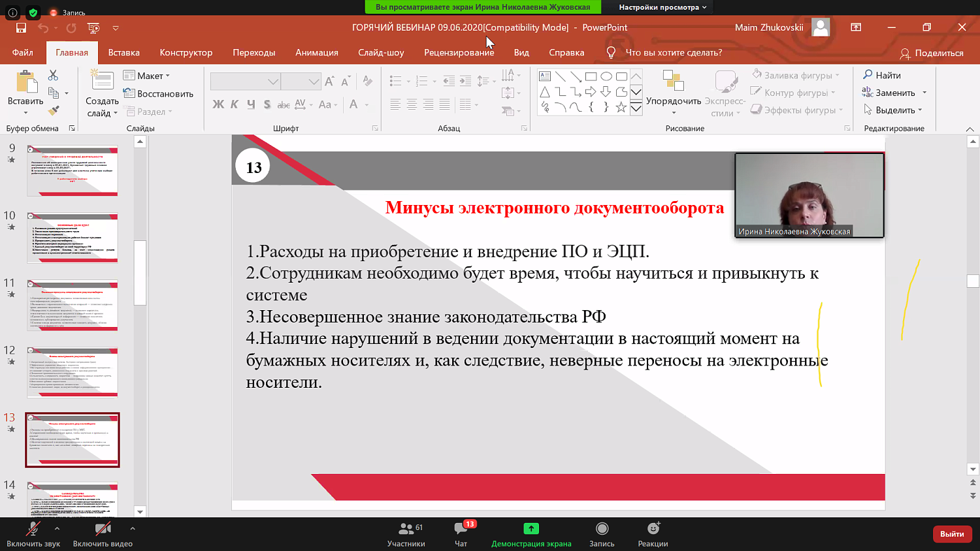Click the Поделиться share button
This screenshot has width=980, height=551.
932,53
